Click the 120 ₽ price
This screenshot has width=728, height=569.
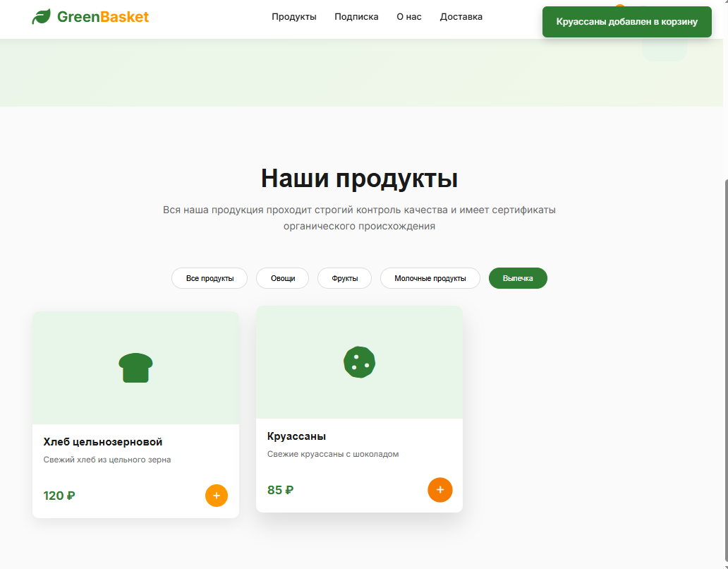pos(59,496)
